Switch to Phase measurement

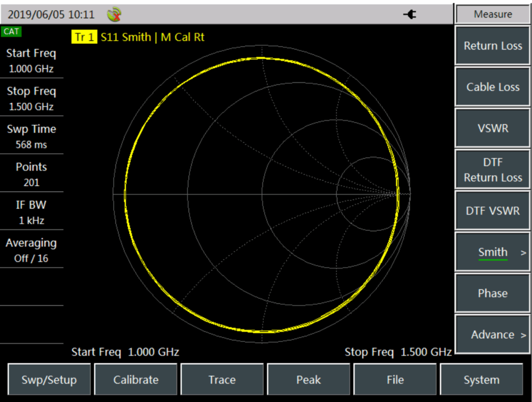[493, 293]
